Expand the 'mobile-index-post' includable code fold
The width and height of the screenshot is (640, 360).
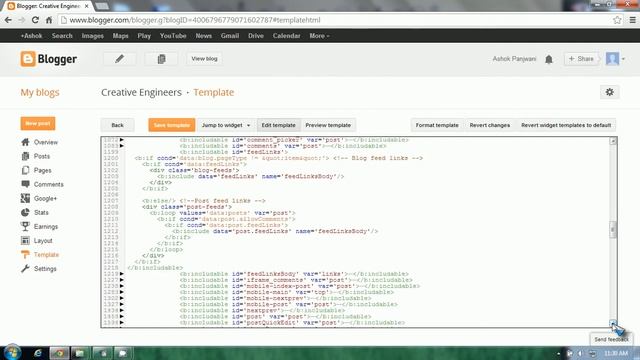(x=122, y=286)
